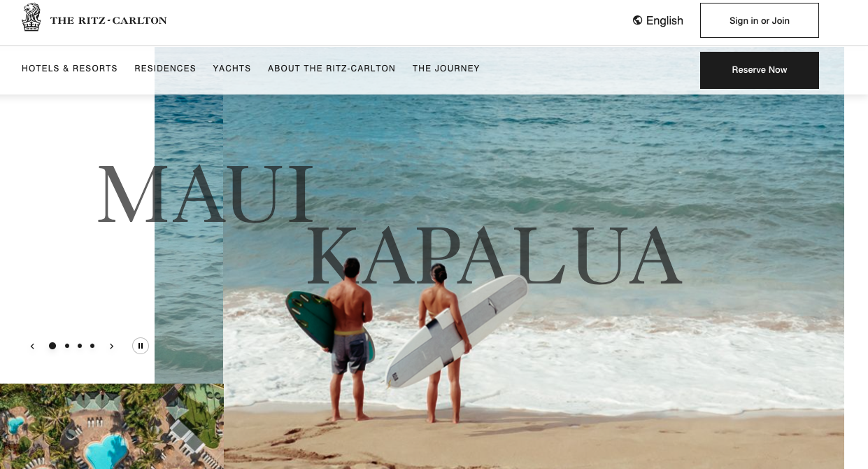Click the Maui Kapalua hero heading

(x=389, y=224)
